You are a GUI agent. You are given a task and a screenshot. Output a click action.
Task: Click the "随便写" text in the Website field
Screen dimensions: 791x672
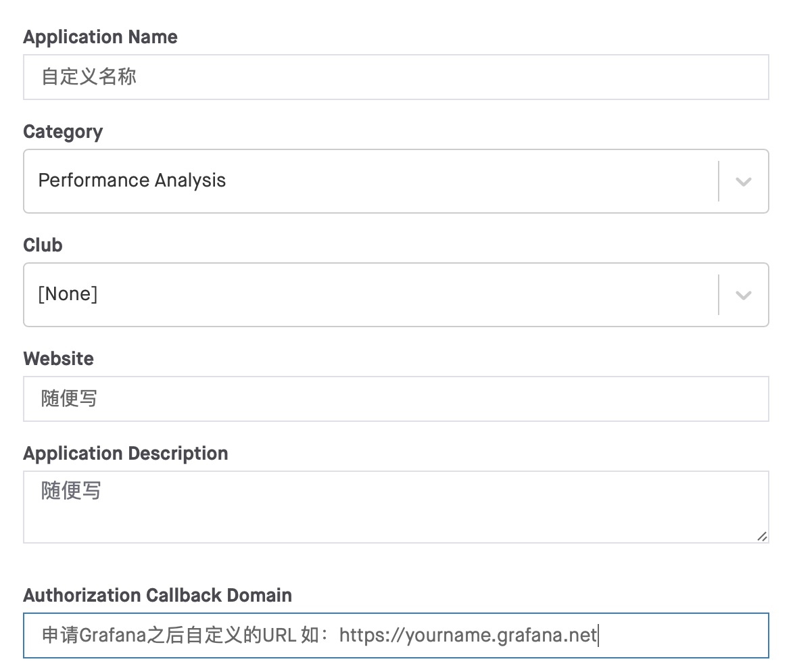point(70,399)
